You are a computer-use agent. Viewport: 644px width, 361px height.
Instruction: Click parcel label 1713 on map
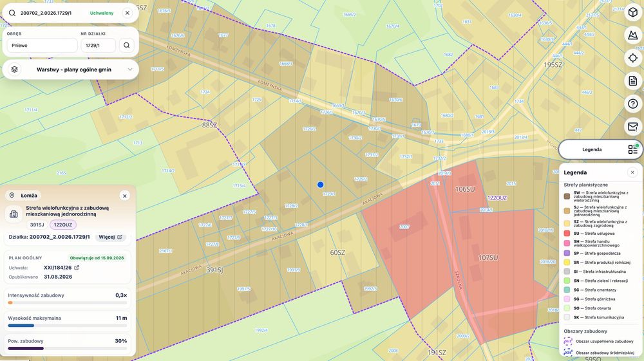(x=138, y=143)
